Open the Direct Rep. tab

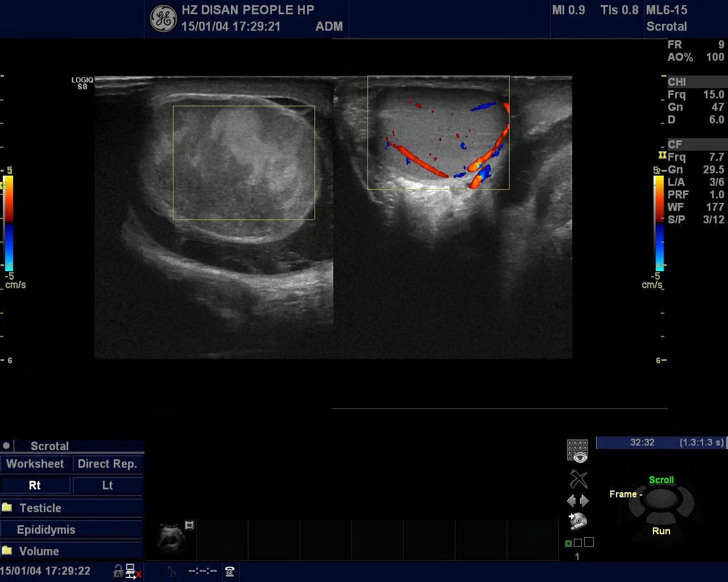[x=107, y=464]
